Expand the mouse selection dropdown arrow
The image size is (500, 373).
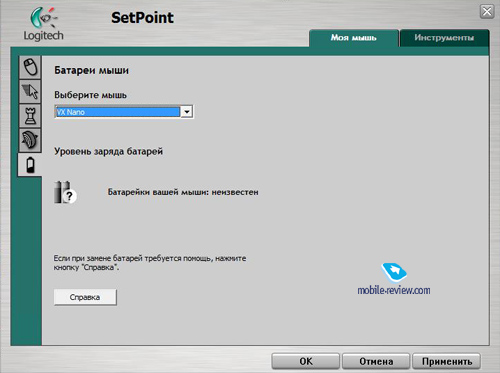(x=187, y=112)
